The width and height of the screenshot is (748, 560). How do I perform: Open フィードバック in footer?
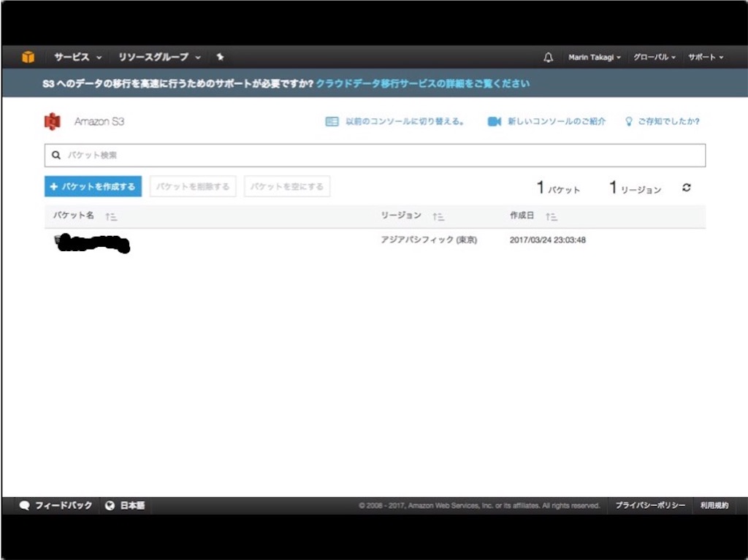[x=64, y=506]
